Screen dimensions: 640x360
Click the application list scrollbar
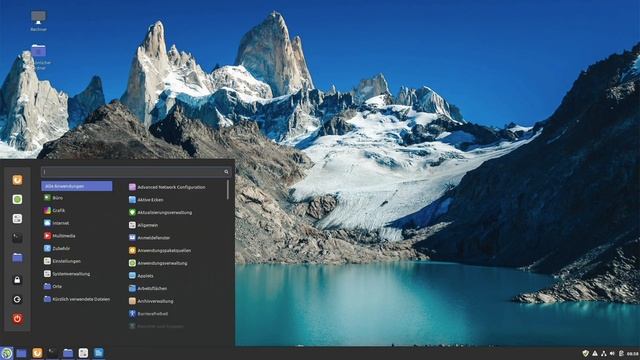pos(228,190)
